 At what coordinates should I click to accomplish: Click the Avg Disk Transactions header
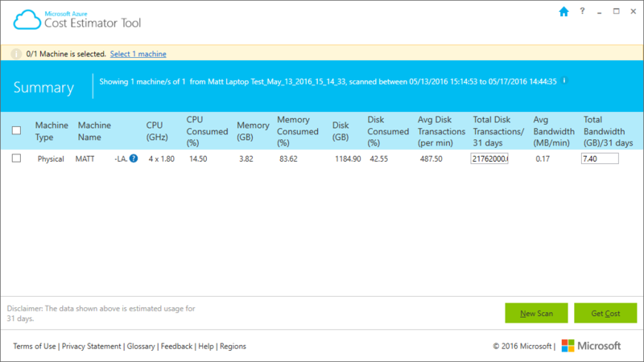(x=441, y=131)
